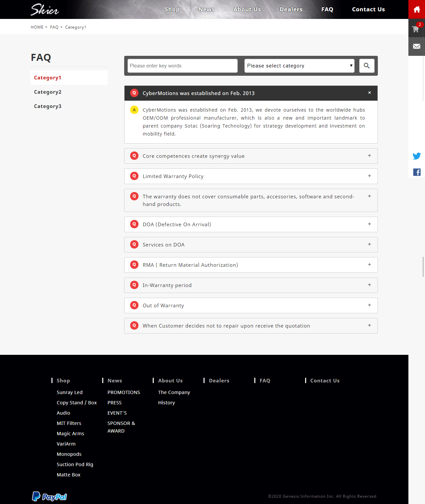Click footer 'FAQ' heading
Screen dimensions: 425x504
pyautogui.click(x=265, y=380)
